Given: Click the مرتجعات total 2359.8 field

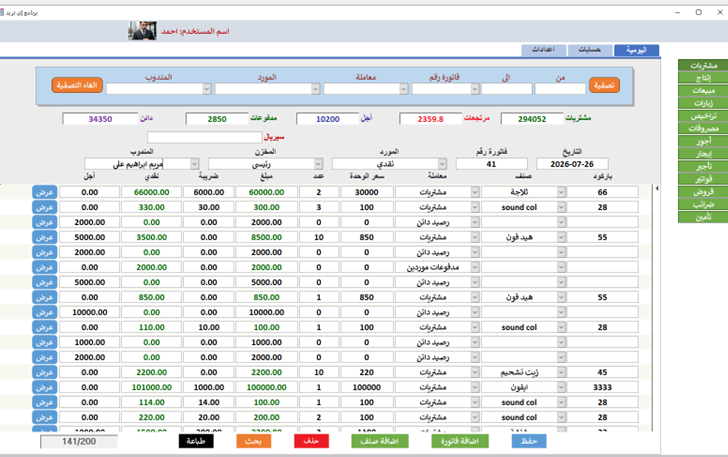Looking at the screenshot, I should pyautogui.click(x=430, y=119).
